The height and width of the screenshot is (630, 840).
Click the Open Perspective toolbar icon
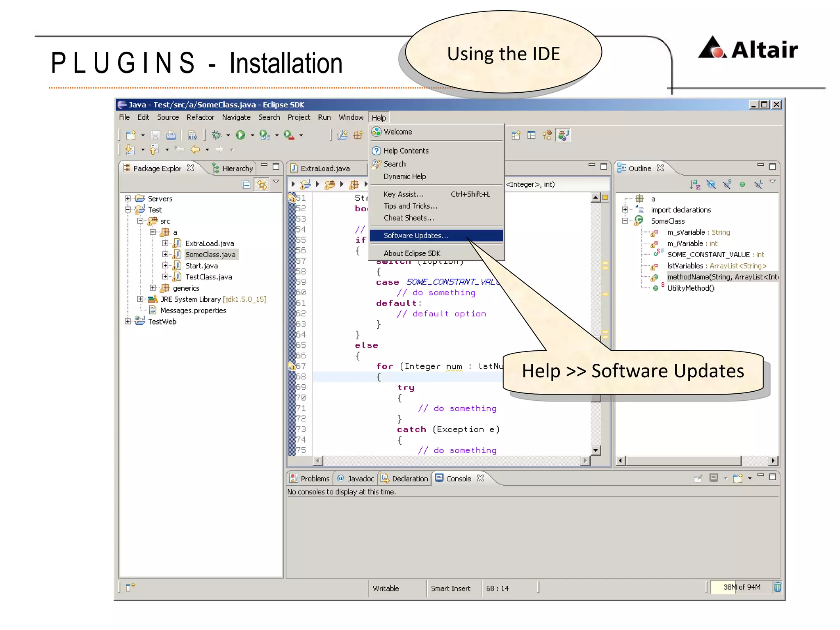(x=516, y=135)
